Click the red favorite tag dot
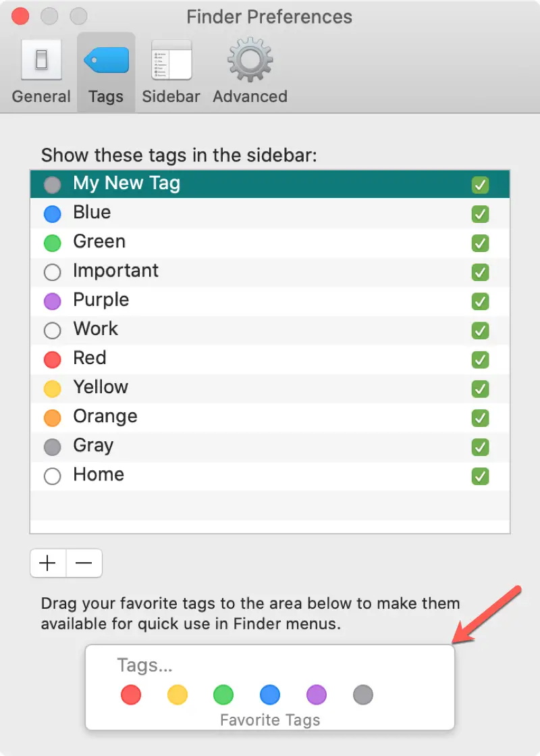 pos(131,695)
